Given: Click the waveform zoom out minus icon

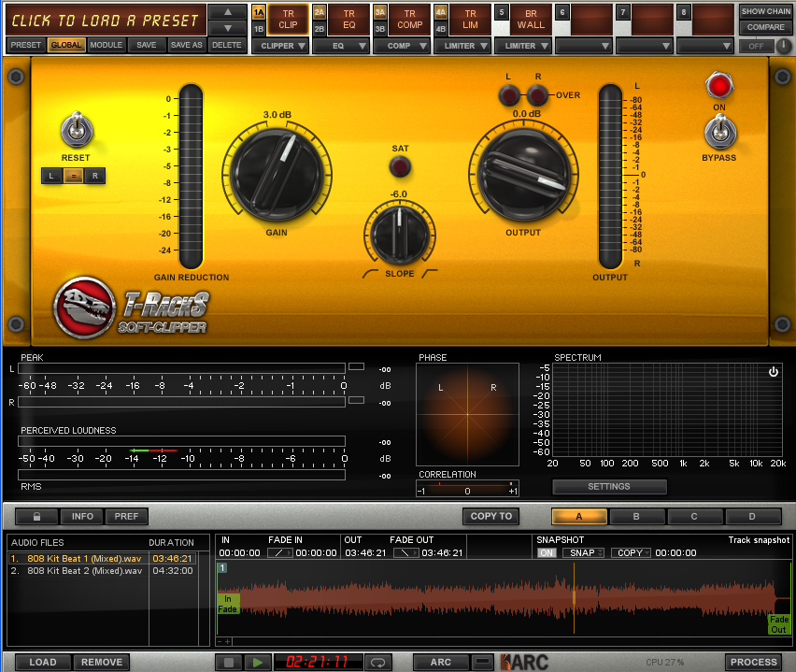Looking at the screenshot, I should pos(220,641).
